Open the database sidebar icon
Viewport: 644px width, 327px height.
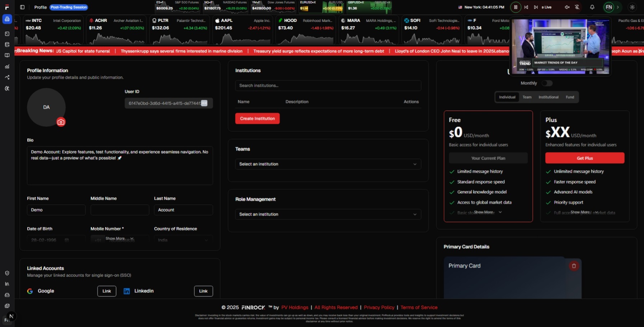click(7, 45)
